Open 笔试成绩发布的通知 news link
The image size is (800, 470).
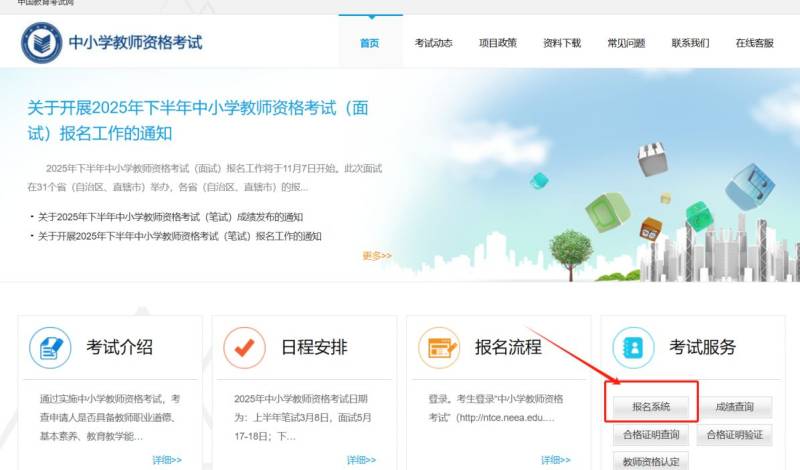click(x=170, y=217)
